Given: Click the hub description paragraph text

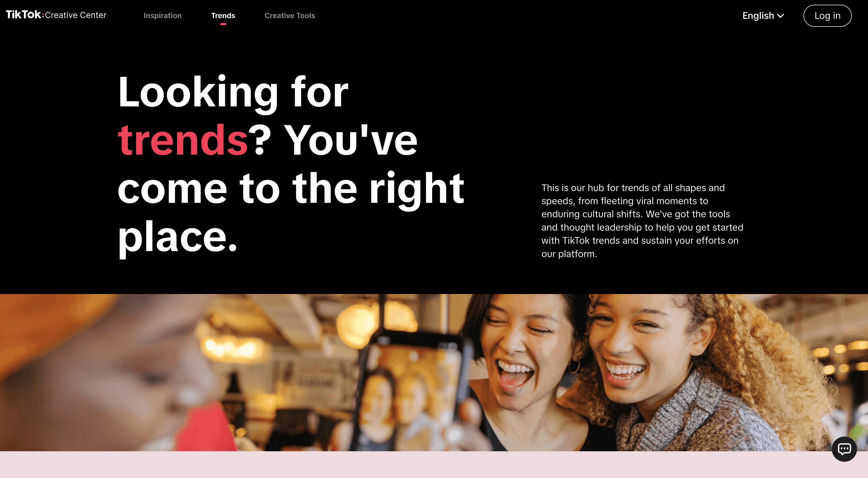Looking at the screenshot, I should pos(642,221).
